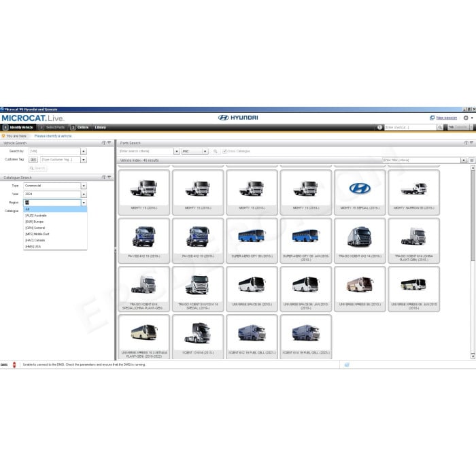Click the vehicle Search button

(37, 168)
